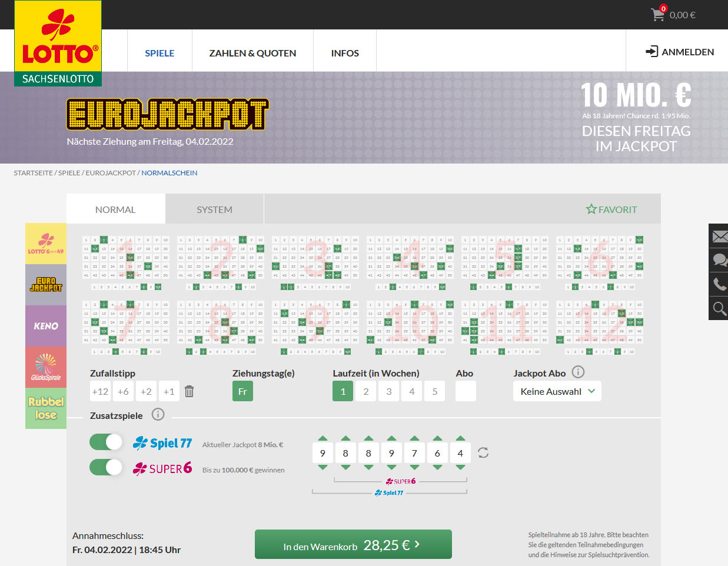
Task: Select GlücksSpirale in the game sidebar
Action: click(46, 367)
